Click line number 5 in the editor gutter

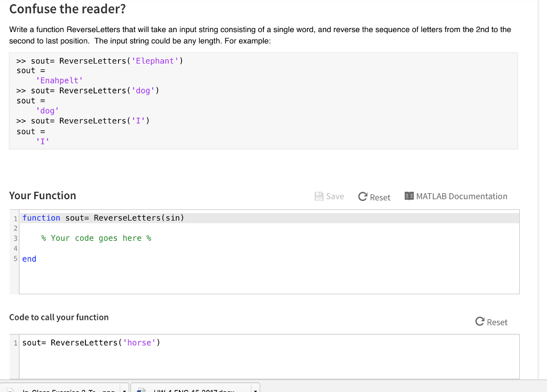[15, 258]
